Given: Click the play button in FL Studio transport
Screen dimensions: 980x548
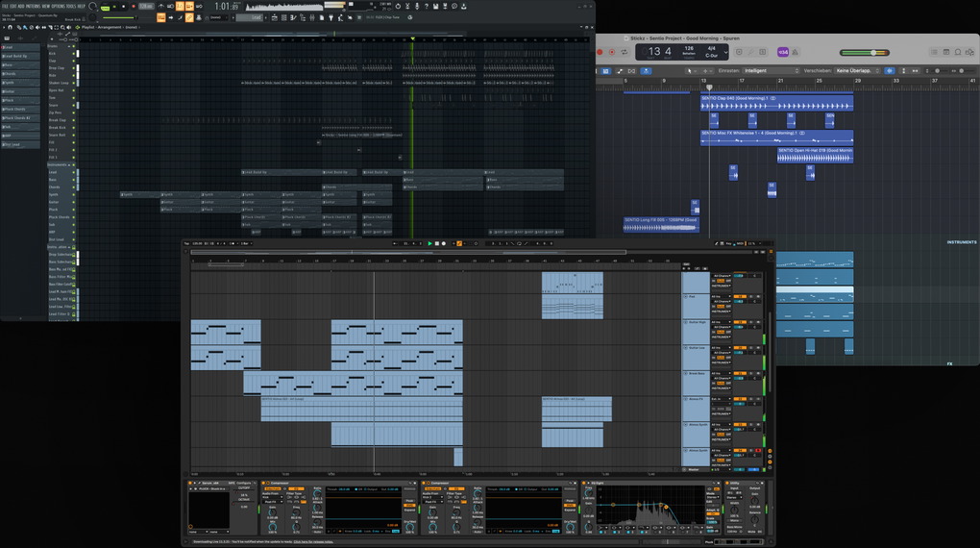Looking at the screenshot, I should point(114,7).
